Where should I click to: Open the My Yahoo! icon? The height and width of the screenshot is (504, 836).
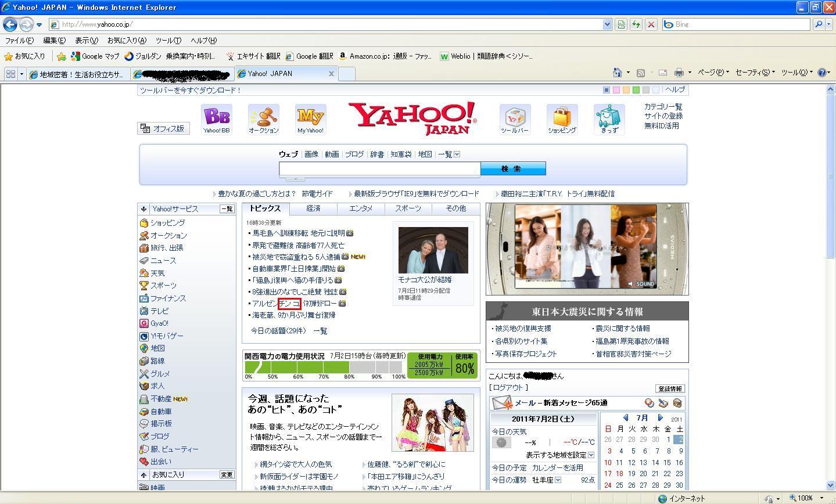click(310, 119)
